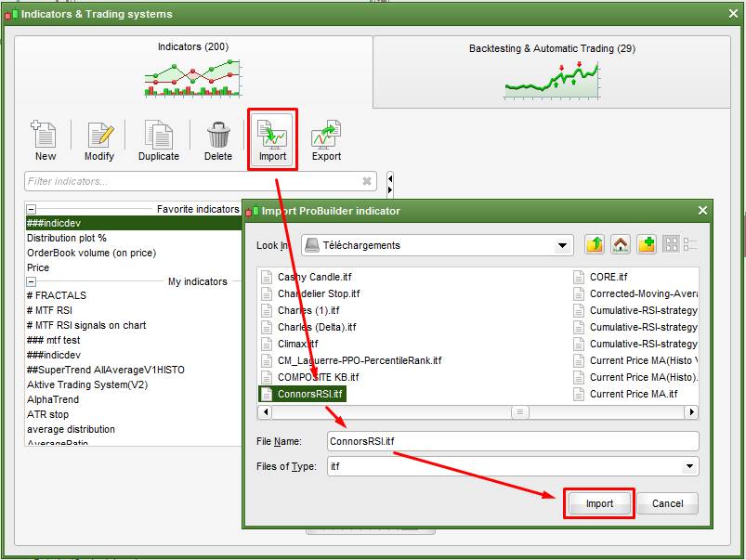Select ATR stop indicator
This screenshot has height=560, width=746.
click(x=47, y=414)
